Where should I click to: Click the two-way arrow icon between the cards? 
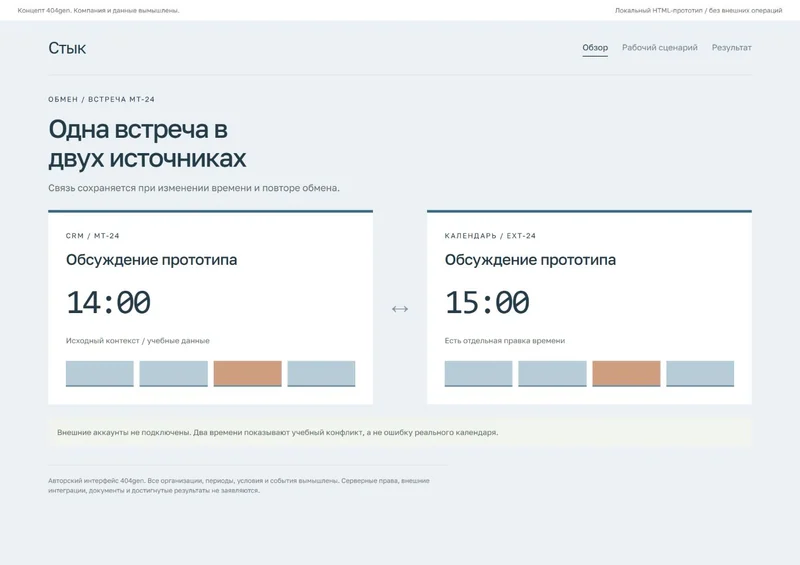coord(400,309)
